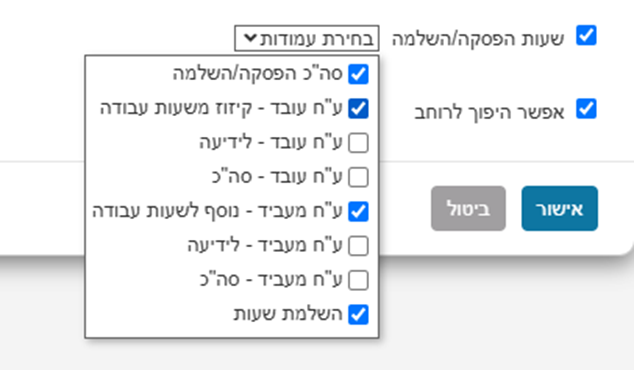Toggle ע"ח עובד - קיזוז משעות עבודה checkbox

[x=358, y=108]
